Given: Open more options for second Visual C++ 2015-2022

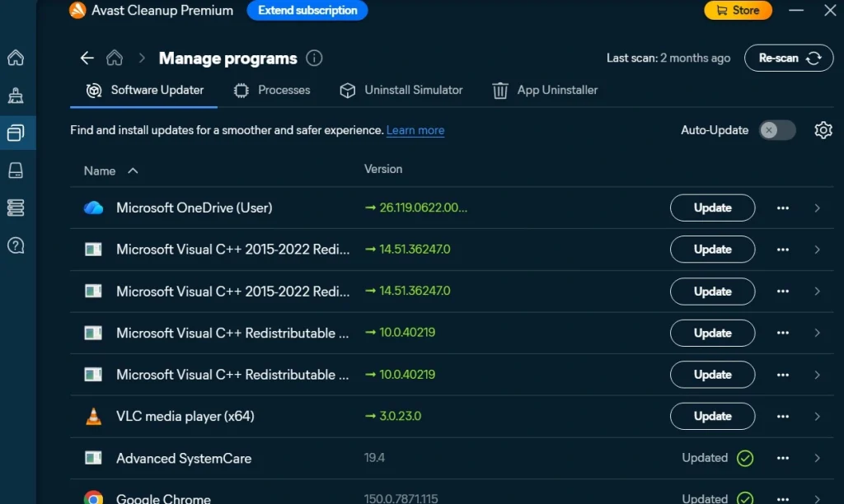Looking at the screenshot, I should coord(783,291).
